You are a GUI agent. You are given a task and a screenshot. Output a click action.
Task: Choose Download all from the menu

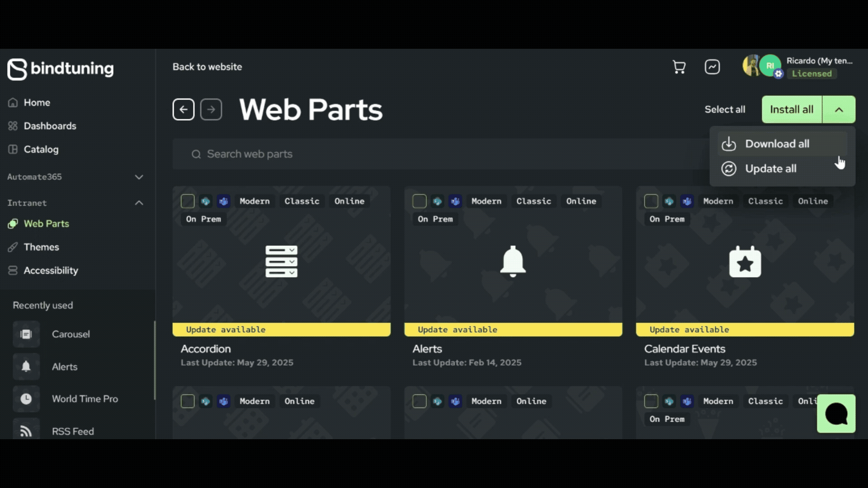click(x=782, y=144)
